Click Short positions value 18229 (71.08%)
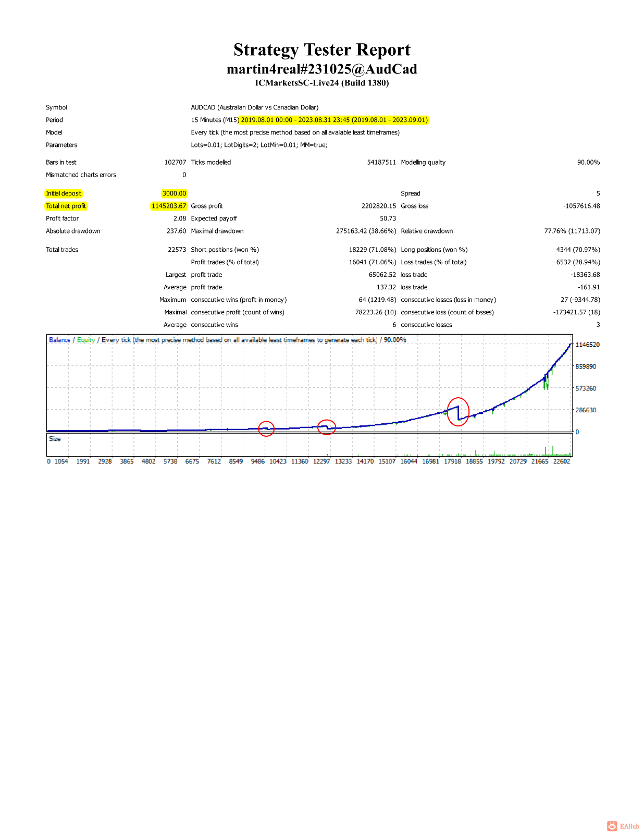Image resolution: width=644 pixels, height=834 pixels. coord(373,250)
